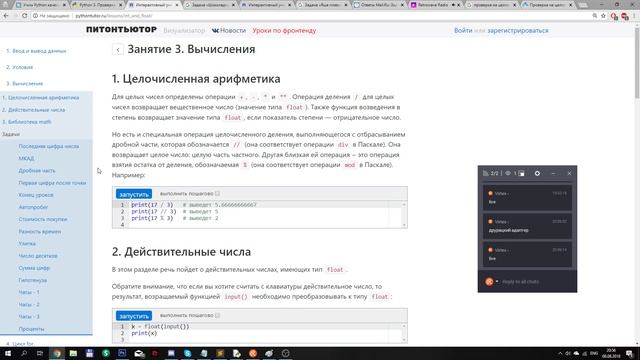Open the taskbar search magnifier
The width and height of the screenshot is (640, 360).
tap(24, 353)
